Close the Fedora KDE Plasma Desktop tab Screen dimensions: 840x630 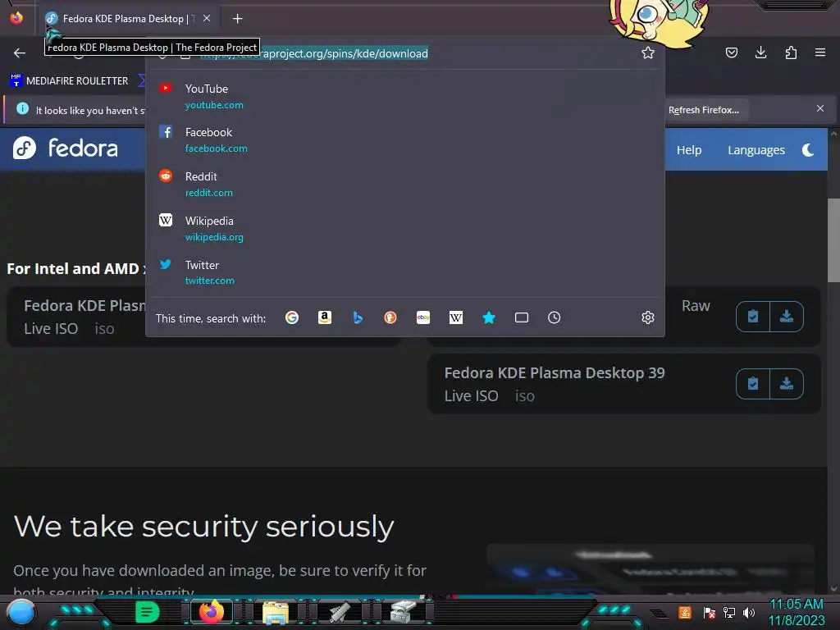click(207, 18)
